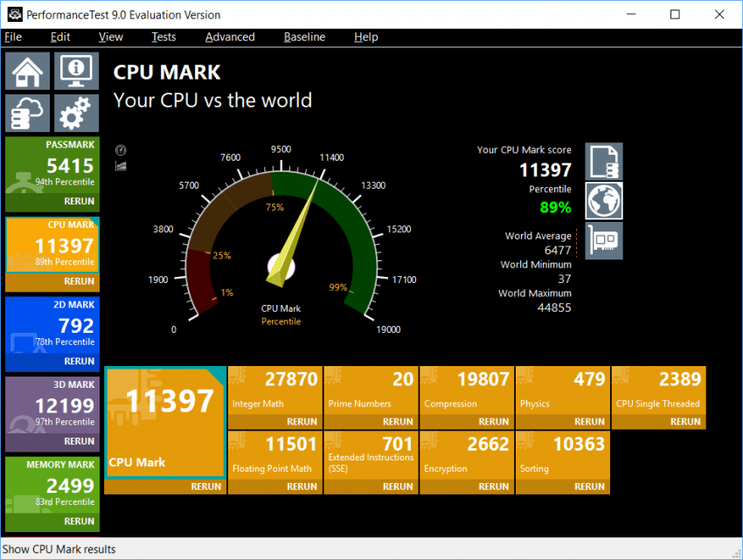Switch gauge to chart view icon

[x=121, y=166]
